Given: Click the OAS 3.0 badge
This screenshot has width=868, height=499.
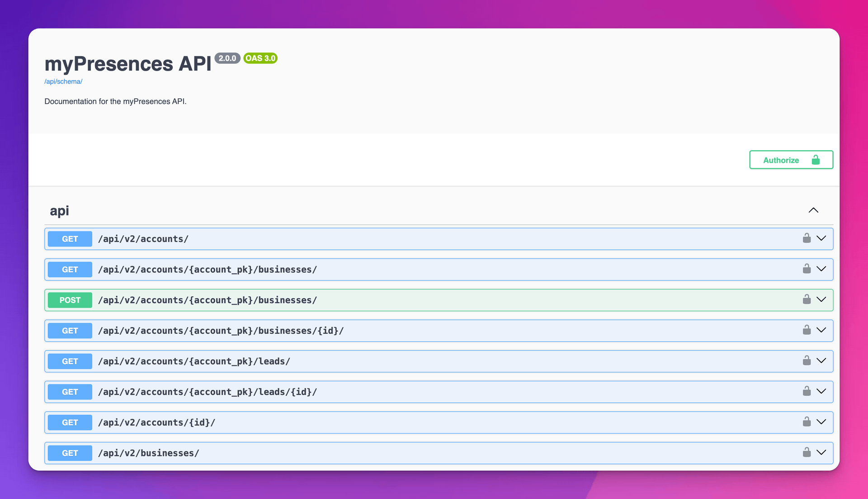Looking at the screenshot, I should (x=260, y=58).
